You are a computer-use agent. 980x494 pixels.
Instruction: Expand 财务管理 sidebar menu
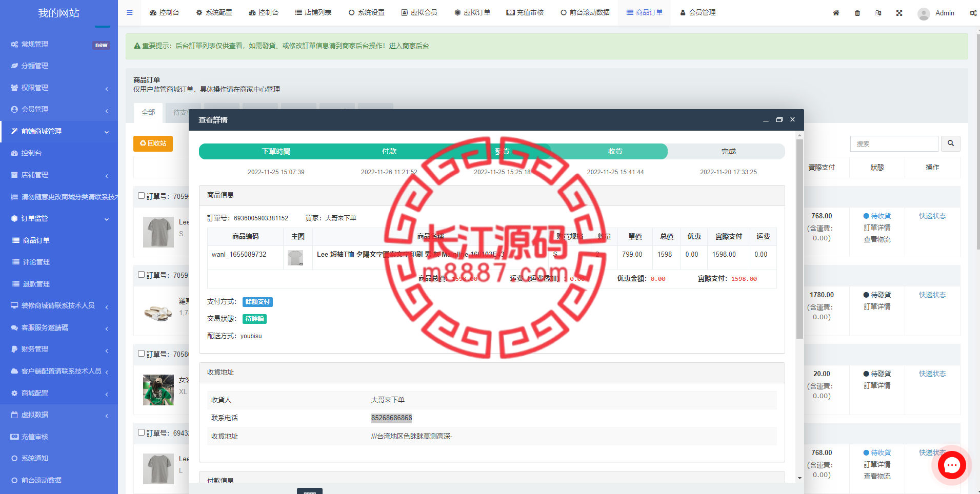point(59,349)
